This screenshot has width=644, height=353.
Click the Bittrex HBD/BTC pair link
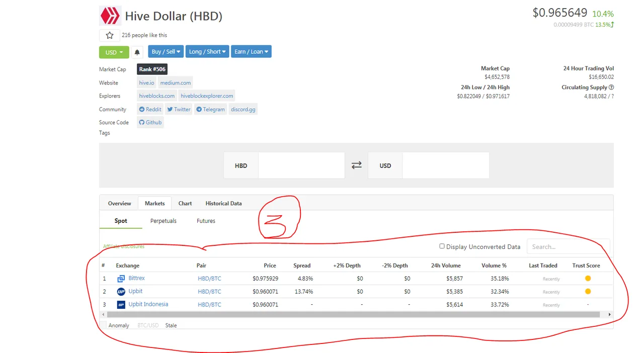pyautogui.click(x=209, y=279)
